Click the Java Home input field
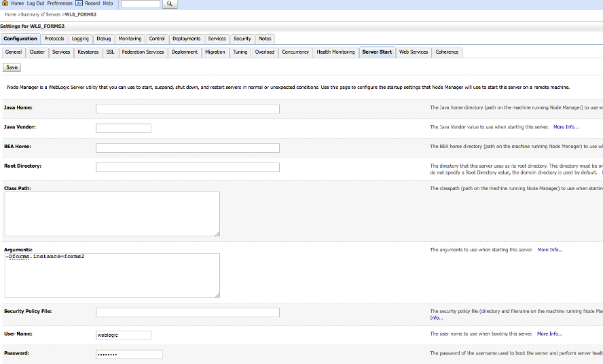 click(x=187, y=109)
